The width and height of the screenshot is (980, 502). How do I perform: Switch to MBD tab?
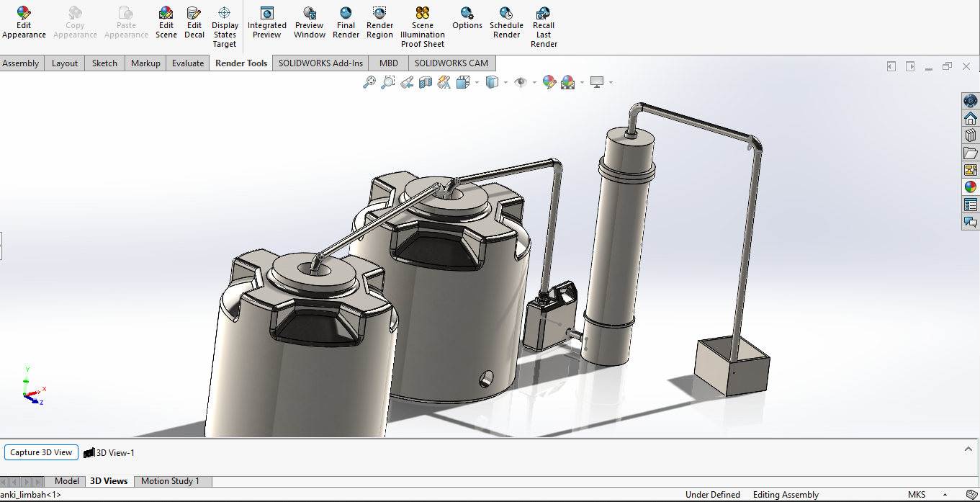(x=389, y=63)
